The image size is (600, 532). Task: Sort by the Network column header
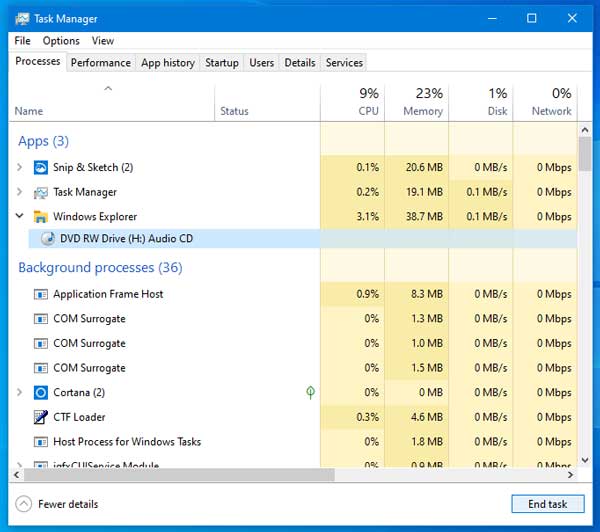[x=545, y=103]
